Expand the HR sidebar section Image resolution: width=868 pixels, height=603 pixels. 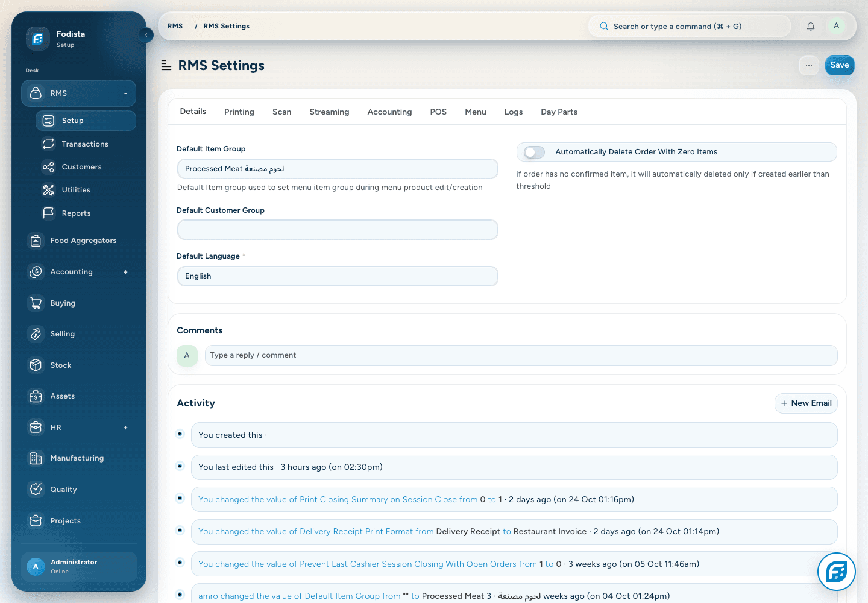point(125,428)
